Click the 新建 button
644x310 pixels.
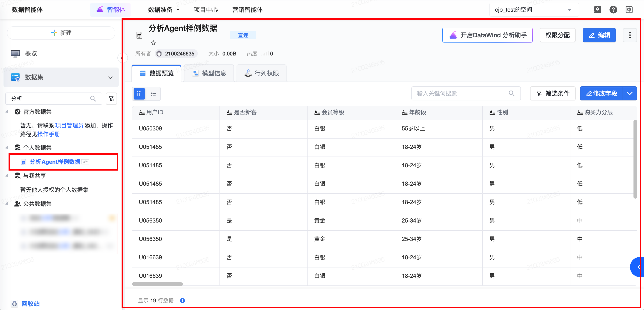(61, 33)
